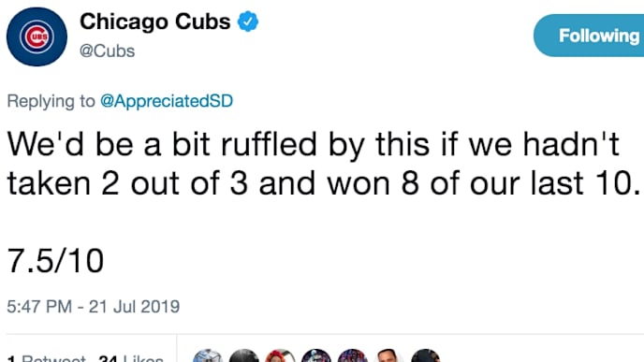Click the @Cubs handle
This screenshot has height=362, width=644.
108,51
